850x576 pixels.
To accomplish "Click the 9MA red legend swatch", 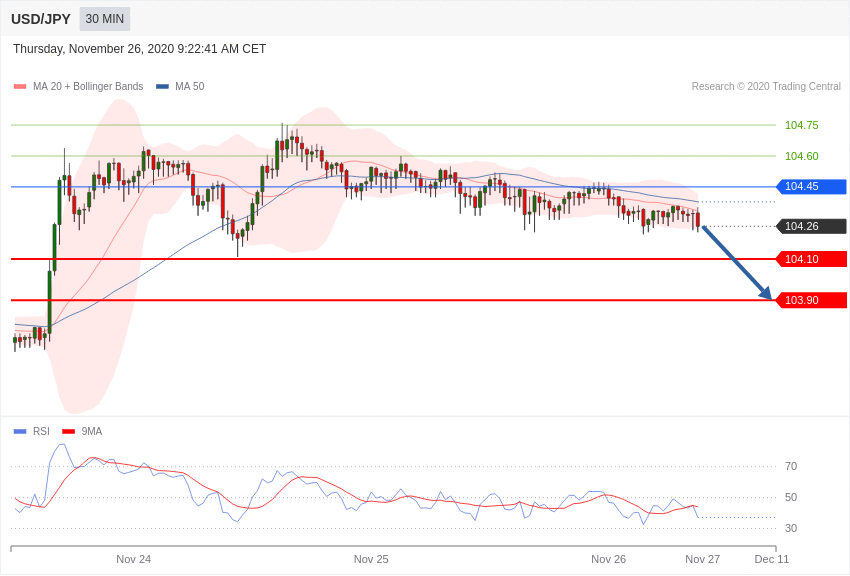I will pos(69,432).
